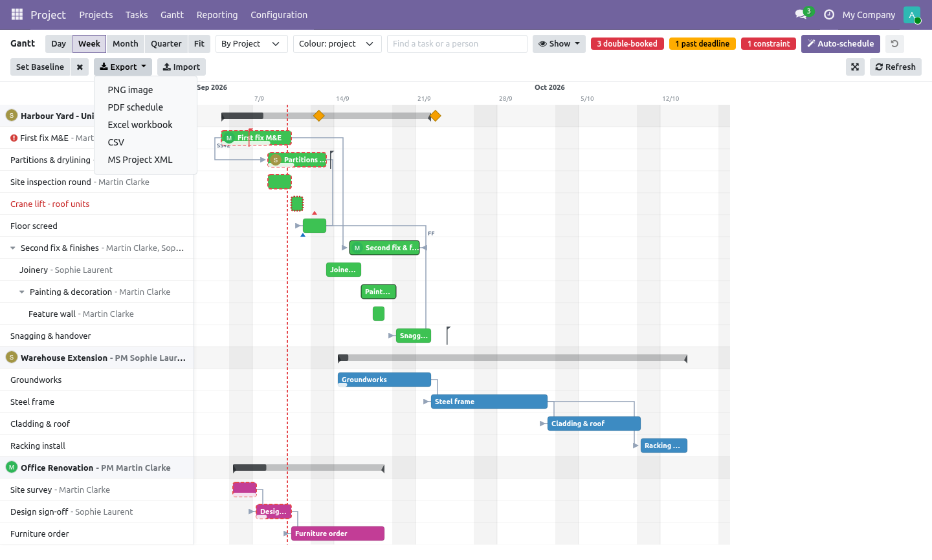
Task: Click the S avatar on the Partitions bar
Action: 276,160
